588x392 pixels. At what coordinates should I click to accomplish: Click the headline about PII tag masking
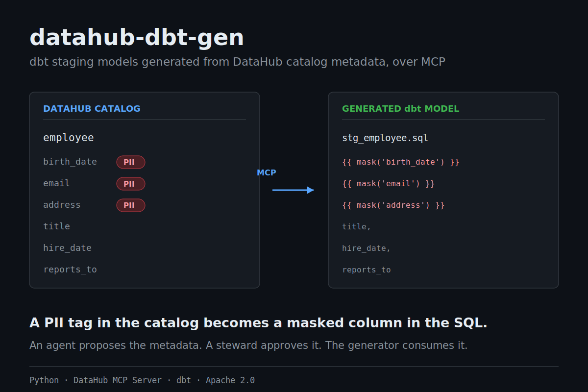(x=258, y=323)
